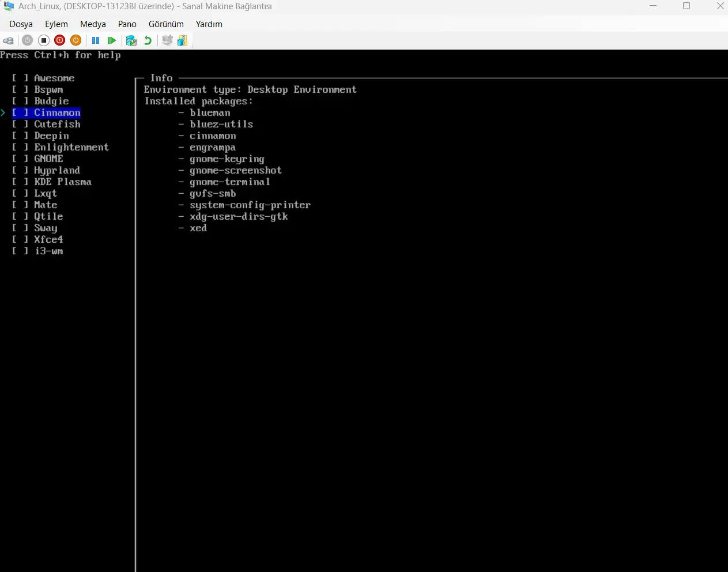The image size is (728, 572).
Task: Shut down the VM using the red power icon
Action: point(59,40)
